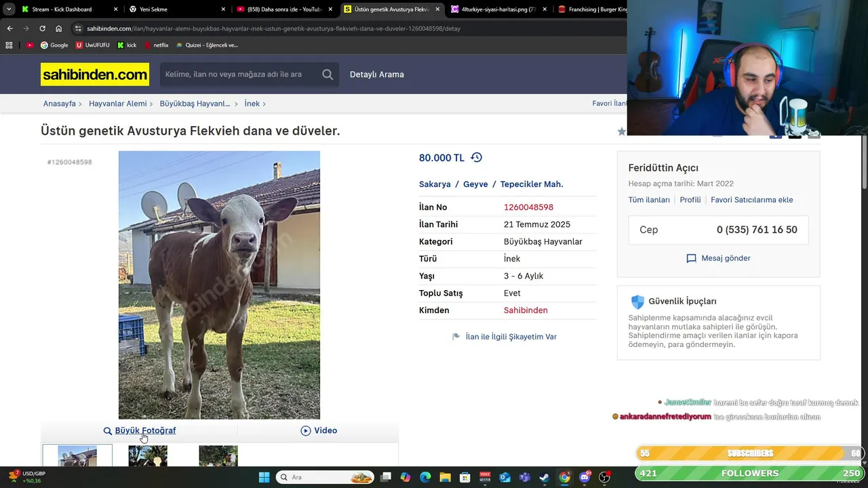This screenshot has height=488, width=868.
Task: Open the Quizei bookmark
Action: click(x=207, y=45)
